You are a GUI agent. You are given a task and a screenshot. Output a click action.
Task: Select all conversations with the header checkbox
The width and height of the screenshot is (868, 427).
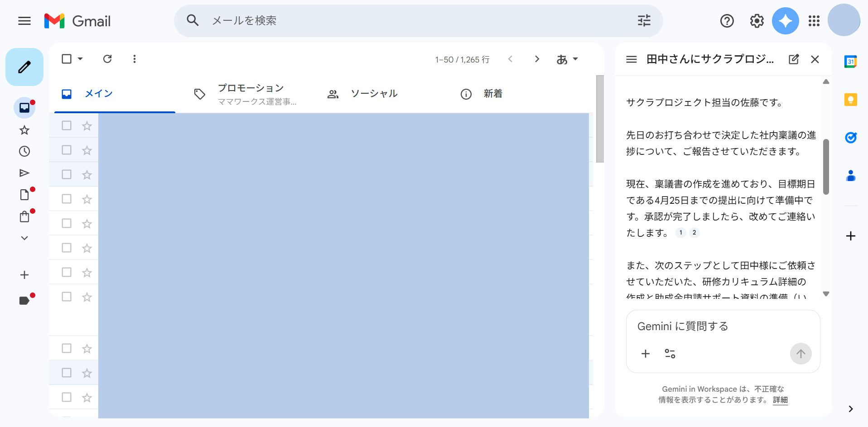pos(67,59)
